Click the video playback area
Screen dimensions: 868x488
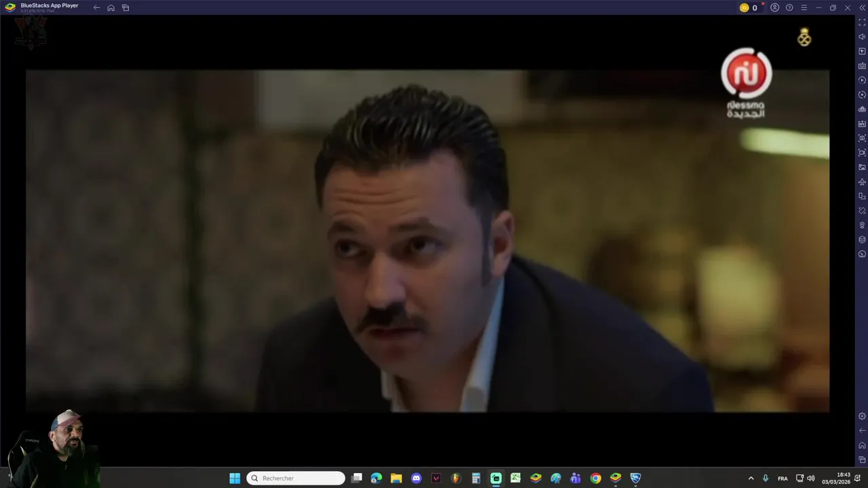(x=427, y=241)
